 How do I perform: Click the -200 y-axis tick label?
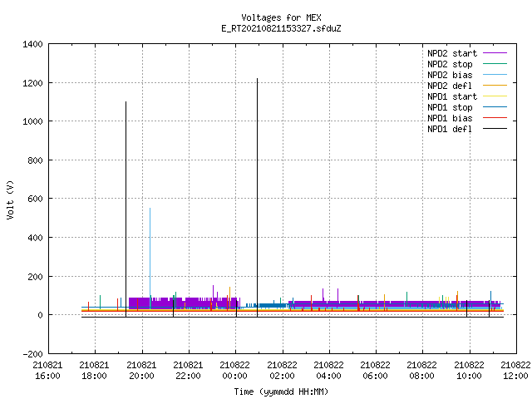pos(32,354)
